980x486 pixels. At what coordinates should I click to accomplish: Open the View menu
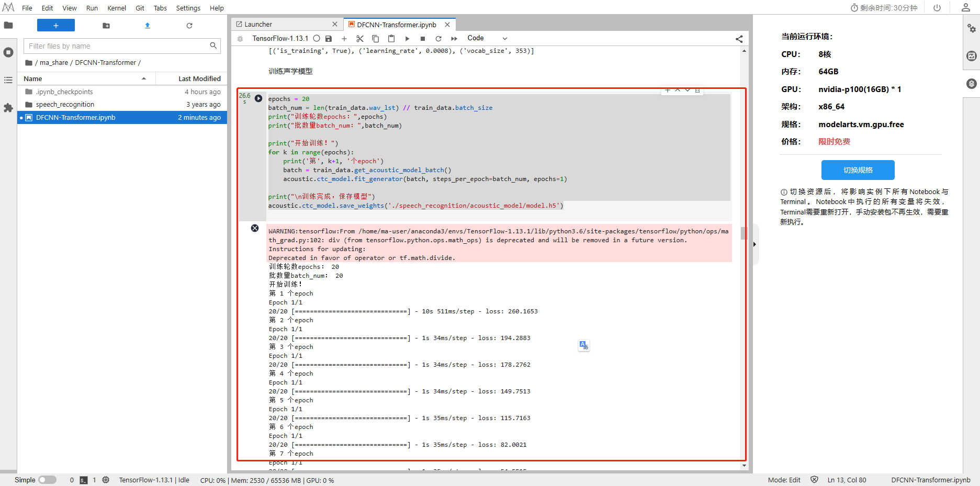[70, 8]
